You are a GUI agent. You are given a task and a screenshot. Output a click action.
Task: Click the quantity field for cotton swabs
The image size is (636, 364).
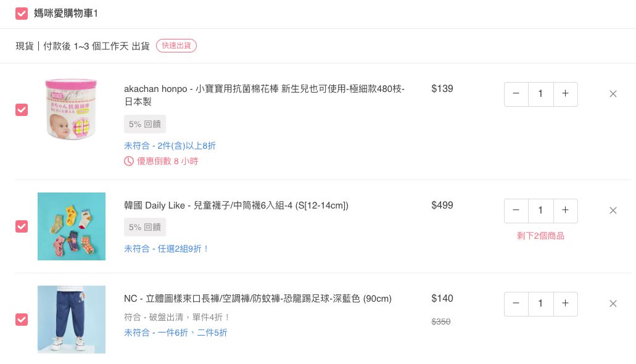click(541, 94)
